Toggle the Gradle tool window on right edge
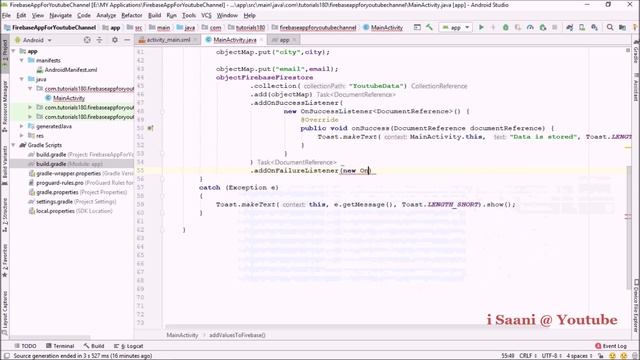Image resolution: width=640 pixels, height=360 pixels. [636, 52]
